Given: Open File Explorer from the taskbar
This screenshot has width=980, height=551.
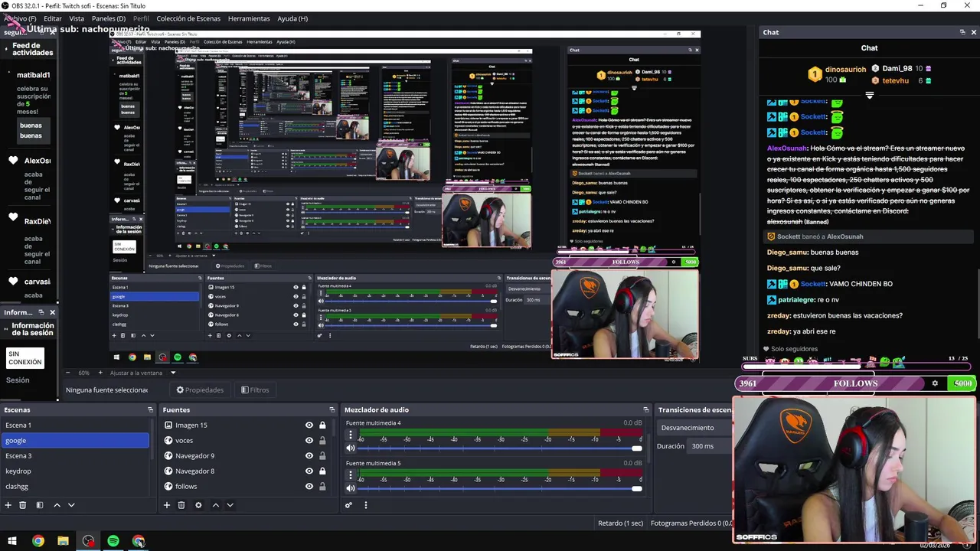Looking at the screenshot, I should coord(63,541).
